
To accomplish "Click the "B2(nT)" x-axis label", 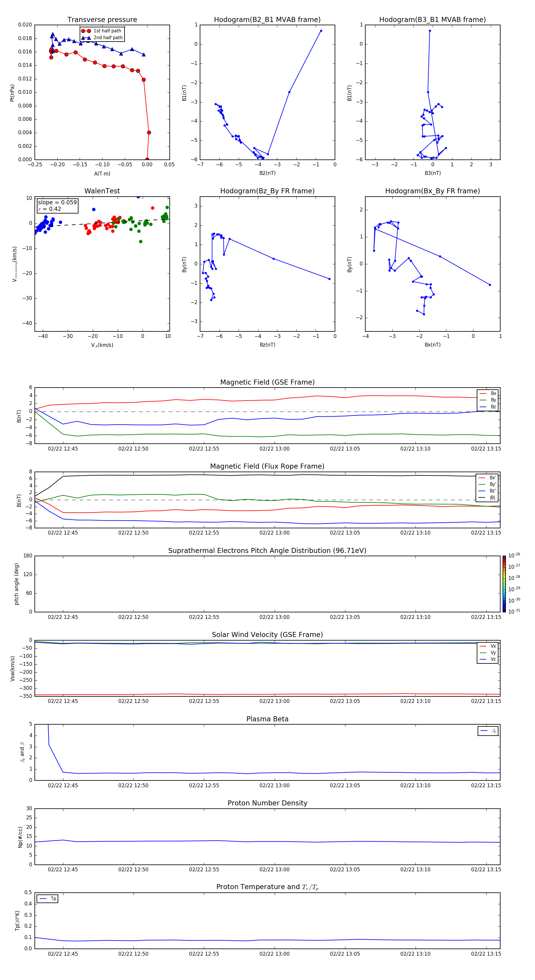I will 267,173.
